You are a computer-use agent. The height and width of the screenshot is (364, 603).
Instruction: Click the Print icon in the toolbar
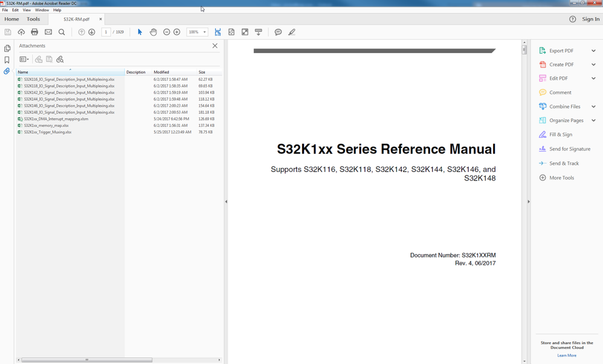click(x=34, y=32)
